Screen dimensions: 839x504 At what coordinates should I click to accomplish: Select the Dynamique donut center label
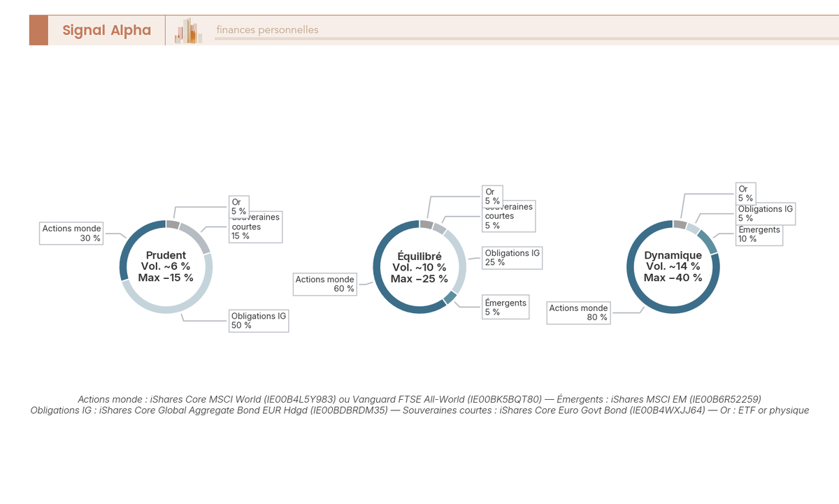[673, 266]
